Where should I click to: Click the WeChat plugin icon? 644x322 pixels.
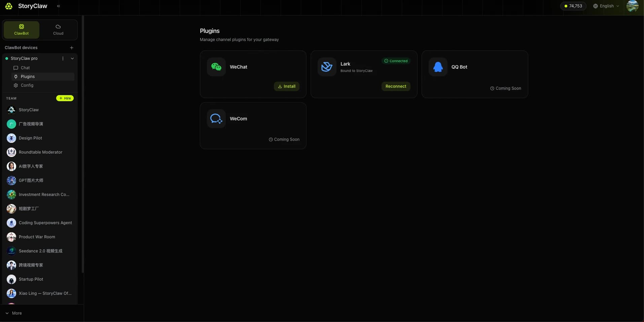[x=216, y=67]
